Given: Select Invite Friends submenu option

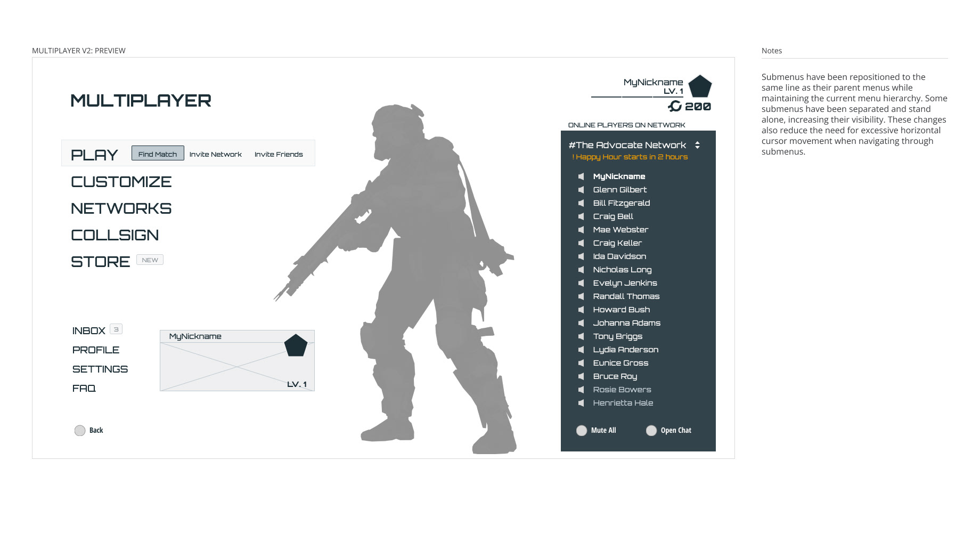Looking at the screenshot, I should pyautogui.click(x=279, y=155).
